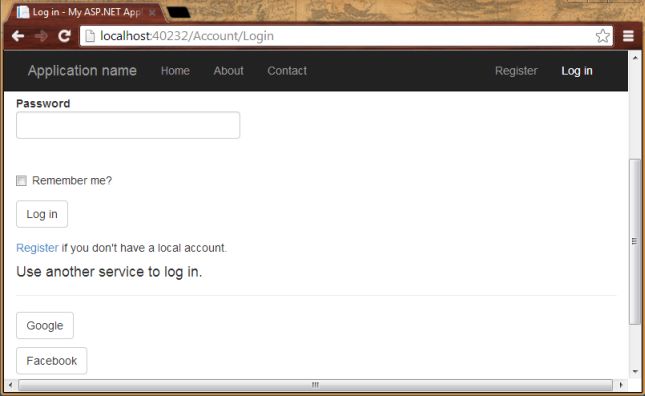Image resolution: width=645 pixels, height=396 pixels.
Task: Click the vertical scrollbar up arrow
Action: tap(635, 58)
